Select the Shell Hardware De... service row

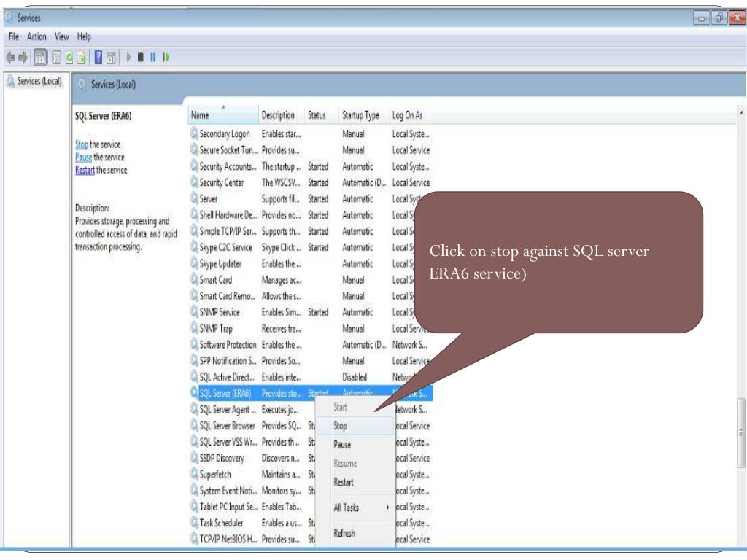pyautogui.click(x=310, y=215)
